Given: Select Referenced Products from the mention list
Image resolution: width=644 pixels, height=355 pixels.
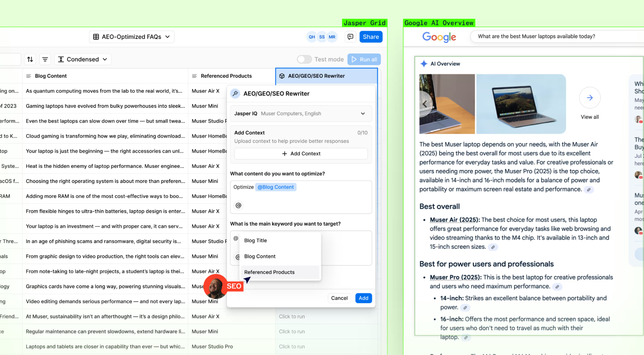Looking at the screenshot, I should (x=269, y=272).
